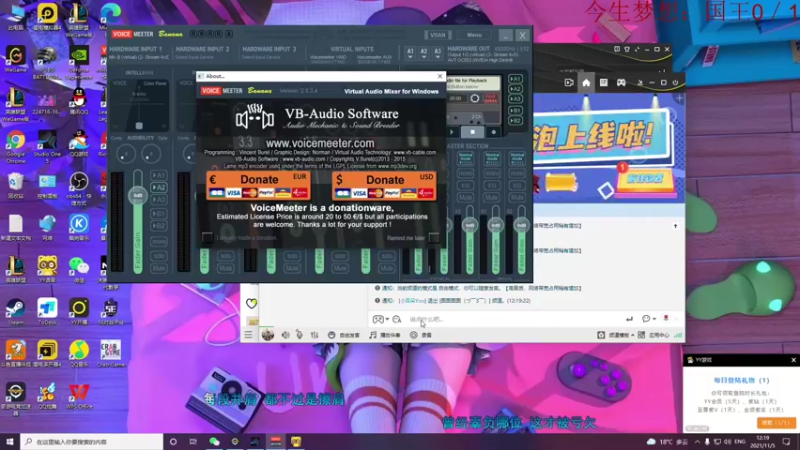
Task: Click the Windows Start button
Action: pos(10,441)
